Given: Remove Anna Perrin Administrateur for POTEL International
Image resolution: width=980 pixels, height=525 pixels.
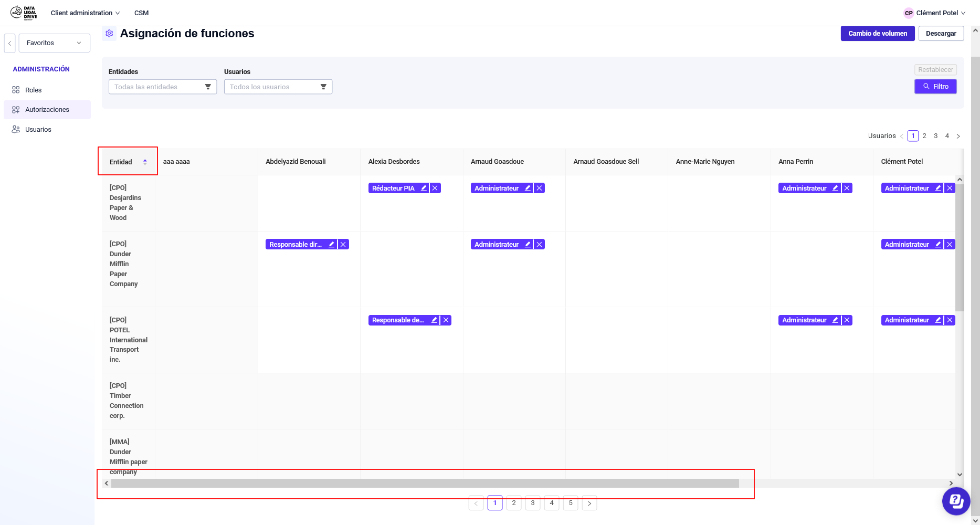Looking at the screenshot, I should [847, 320].
